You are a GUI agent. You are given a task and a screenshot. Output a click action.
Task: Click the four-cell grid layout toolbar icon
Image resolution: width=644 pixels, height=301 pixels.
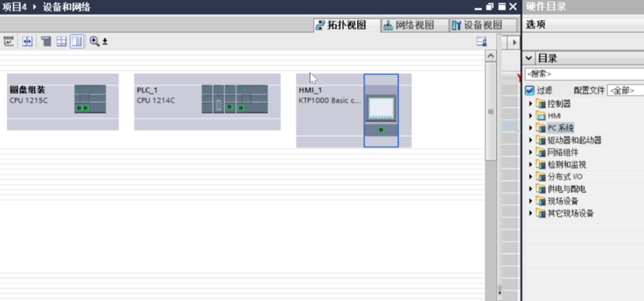62,41
